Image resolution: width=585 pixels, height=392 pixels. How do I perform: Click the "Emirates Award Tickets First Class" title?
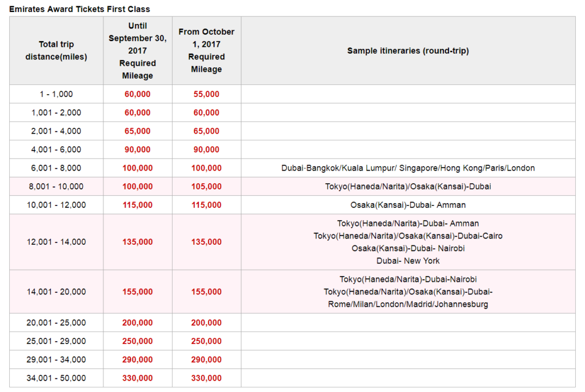(x=79, y=9)
